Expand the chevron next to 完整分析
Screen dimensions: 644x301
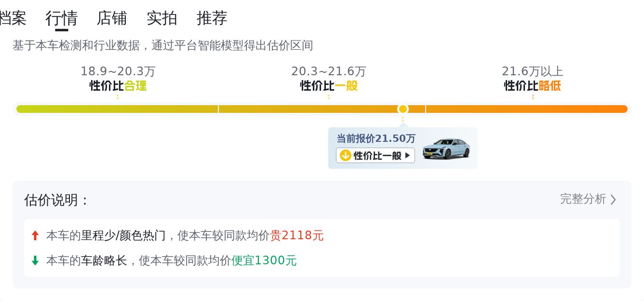pyautogui.click(x=613, y=199)
